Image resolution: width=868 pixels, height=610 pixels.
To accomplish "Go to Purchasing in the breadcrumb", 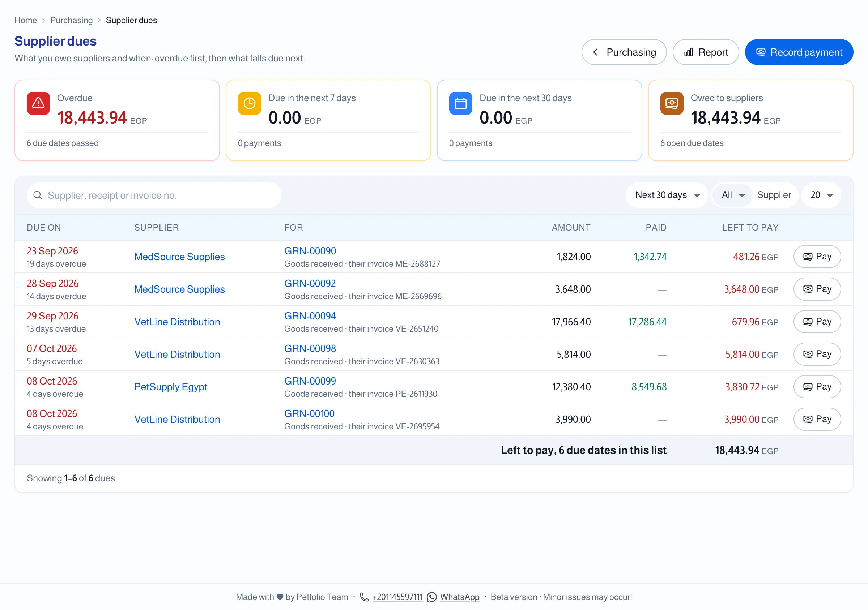I will click(72, 20).
